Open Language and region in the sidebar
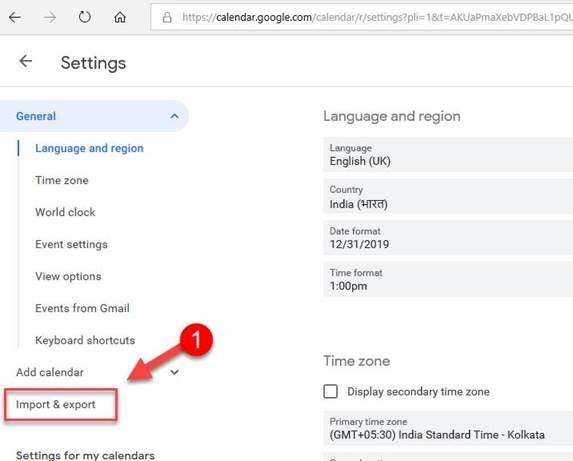This screenshot has height=461, width=573. coord(89,148)
